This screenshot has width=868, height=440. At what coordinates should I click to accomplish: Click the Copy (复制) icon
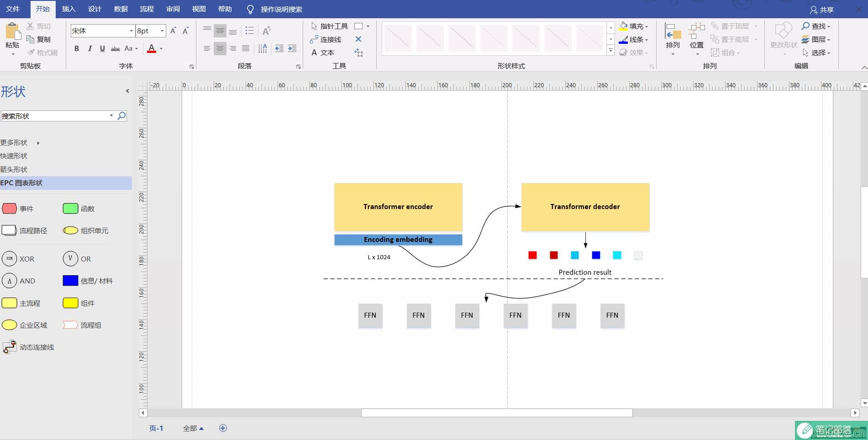click(30, 39)
